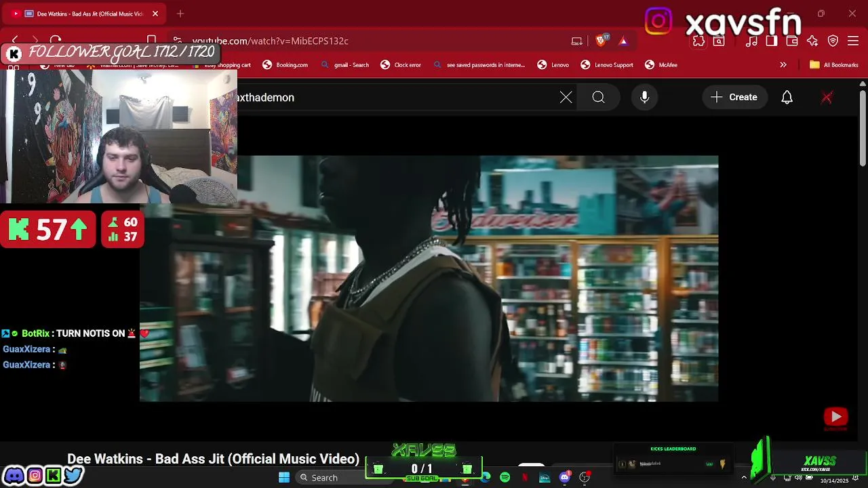Screen dimensions: 868x488
Task: Click the music video player frame
Action: click(429, 279)
